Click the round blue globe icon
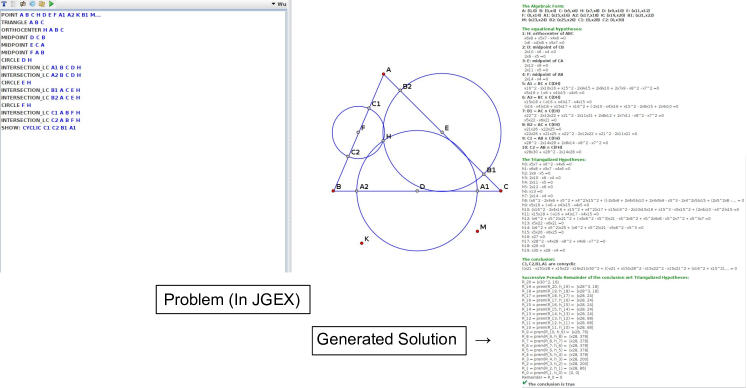The width and height of the screenshot is (747, 388). coord(32,4)
